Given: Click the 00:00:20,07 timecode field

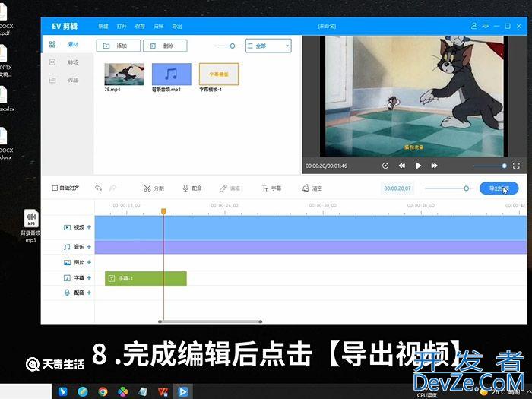Looking at the screenshot, I should [397, 188].
